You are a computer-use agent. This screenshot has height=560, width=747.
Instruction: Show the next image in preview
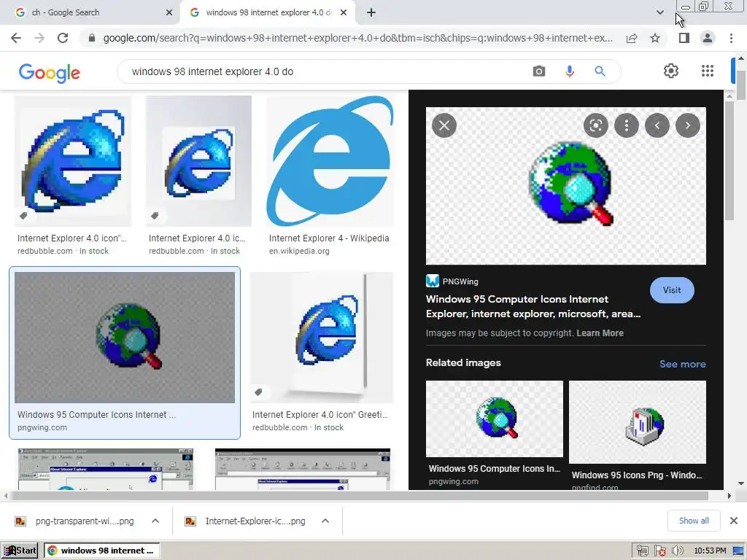coord(687,125)
